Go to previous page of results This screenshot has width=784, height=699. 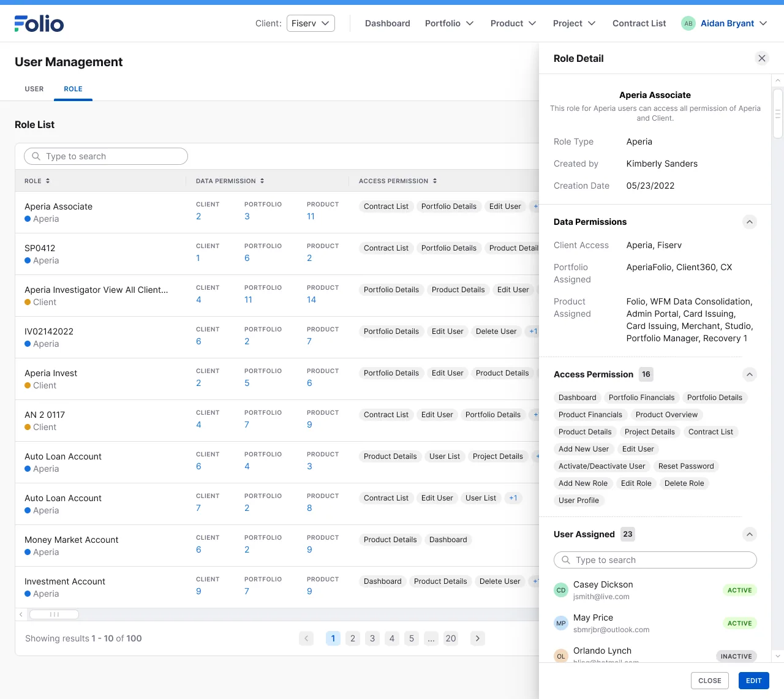[x=306, y=638]
